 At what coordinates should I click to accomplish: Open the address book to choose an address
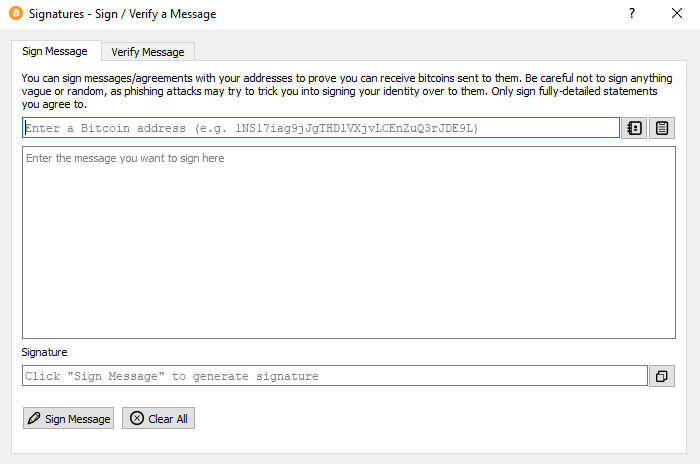(x=634, y=128)
